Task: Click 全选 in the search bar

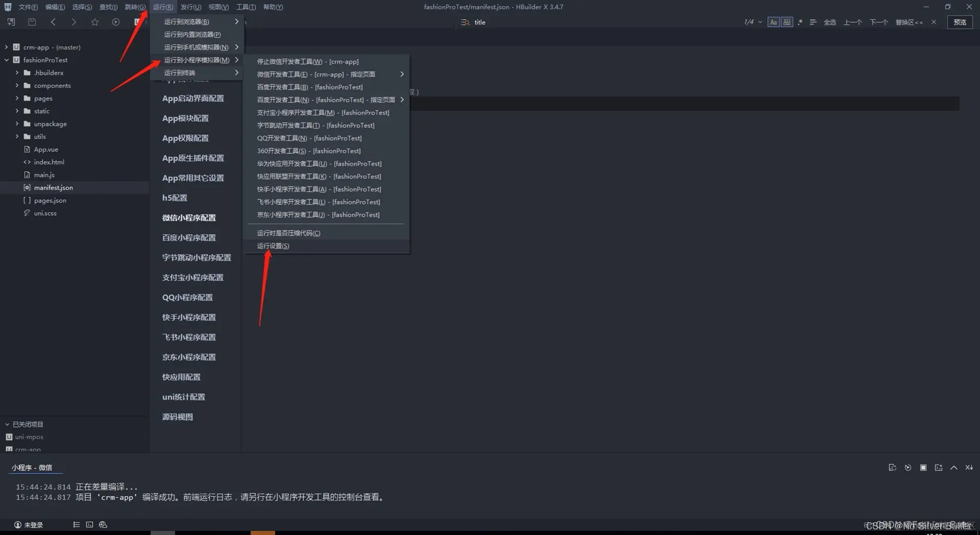Action: pos(830,22)
